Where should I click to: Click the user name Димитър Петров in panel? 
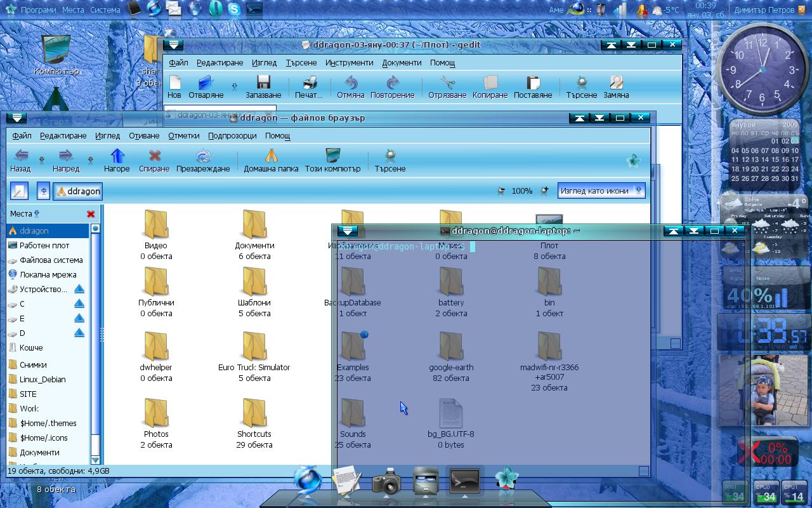tap(764, 10)
